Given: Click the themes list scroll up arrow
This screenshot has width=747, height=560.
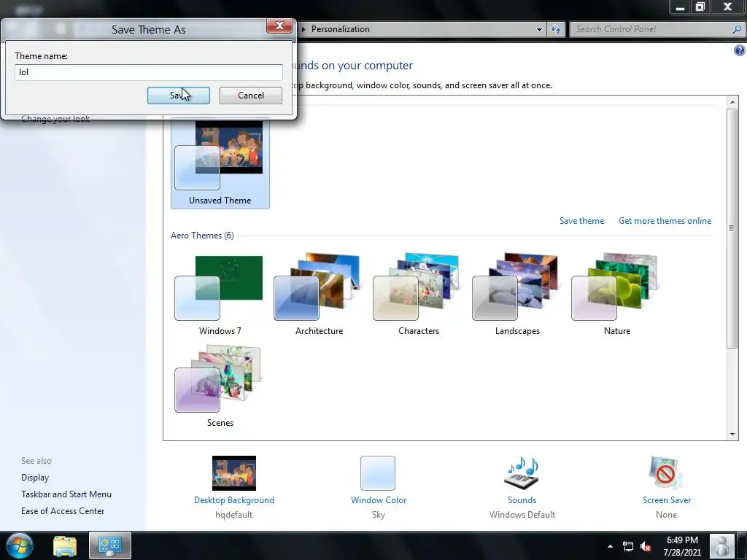Looking at the screenshot, I should (732, 102).
